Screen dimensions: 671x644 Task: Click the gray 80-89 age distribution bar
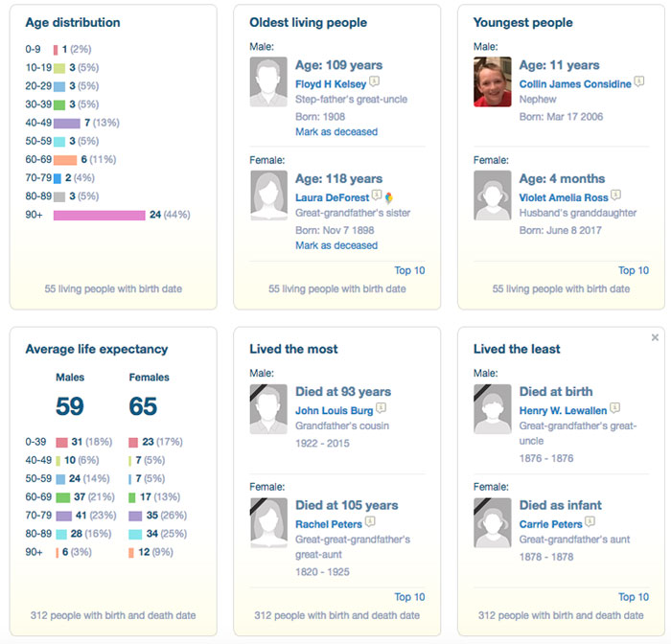point(59,197)
